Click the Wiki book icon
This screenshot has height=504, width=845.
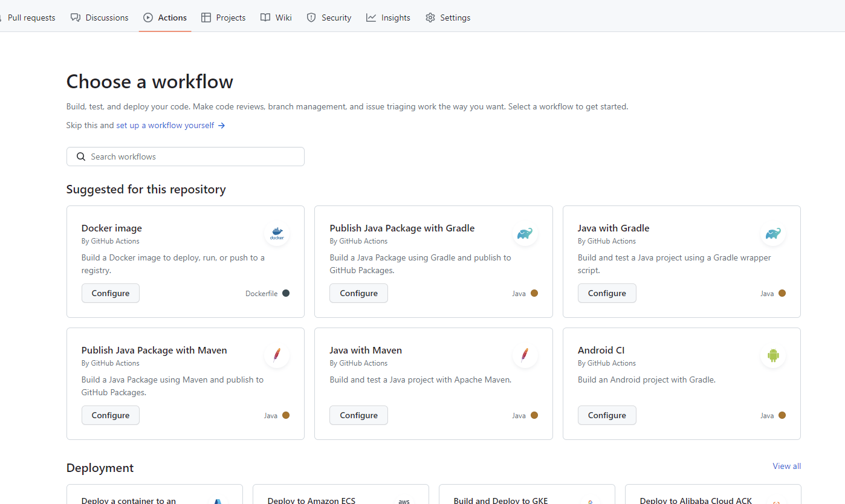point(265,18)
